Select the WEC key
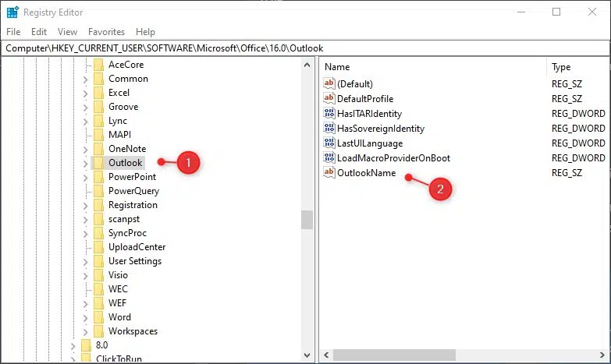 tap(118, 289)
